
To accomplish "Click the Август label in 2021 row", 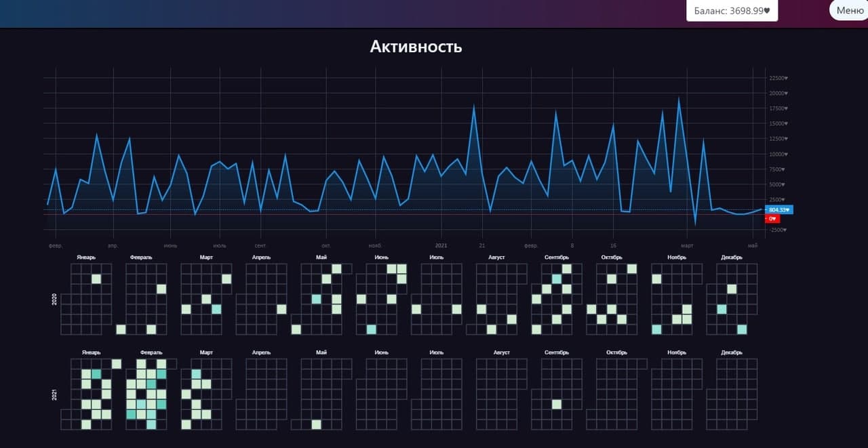I will coord(501,352).
